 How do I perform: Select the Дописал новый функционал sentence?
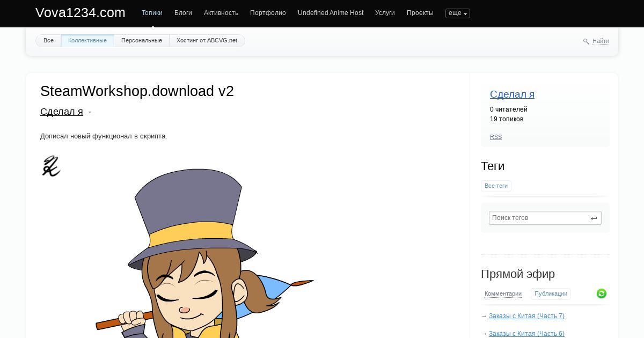coord(104,136)
